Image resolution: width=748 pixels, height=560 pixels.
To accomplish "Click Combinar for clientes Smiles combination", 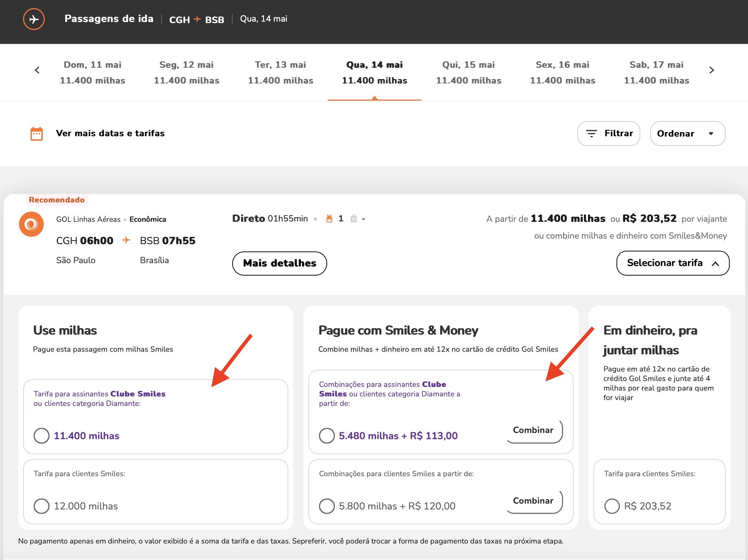I will coord(534,501).
